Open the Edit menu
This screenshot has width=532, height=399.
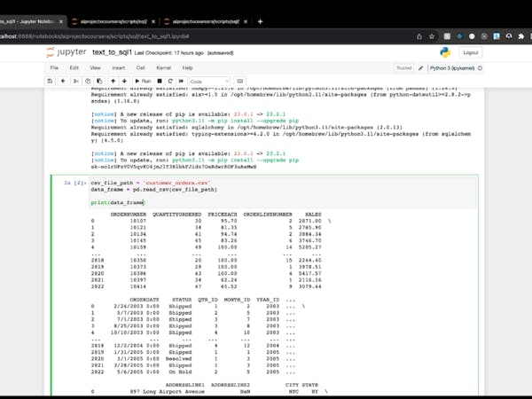click(74, 68)
